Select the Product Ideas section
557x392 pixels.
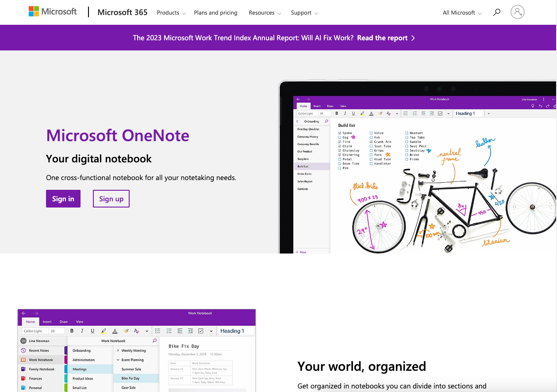click(x=91, y=378)
